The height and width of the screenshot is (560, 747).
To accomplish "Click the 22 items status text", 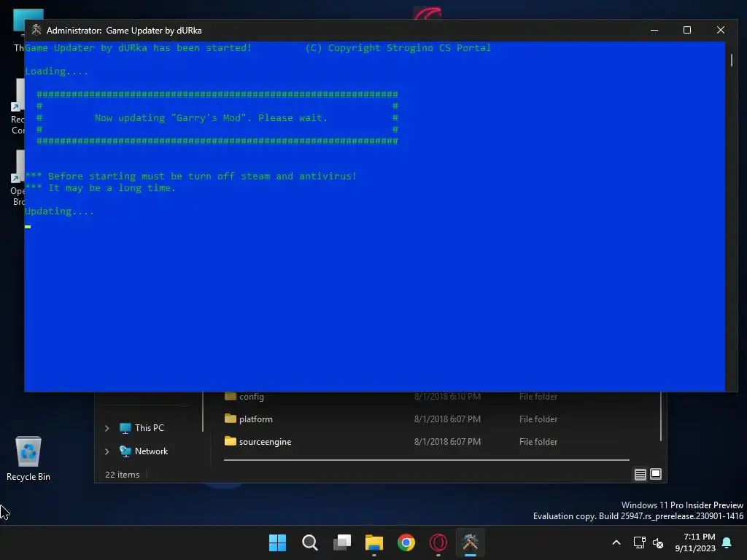I will [x=123, y=475].
